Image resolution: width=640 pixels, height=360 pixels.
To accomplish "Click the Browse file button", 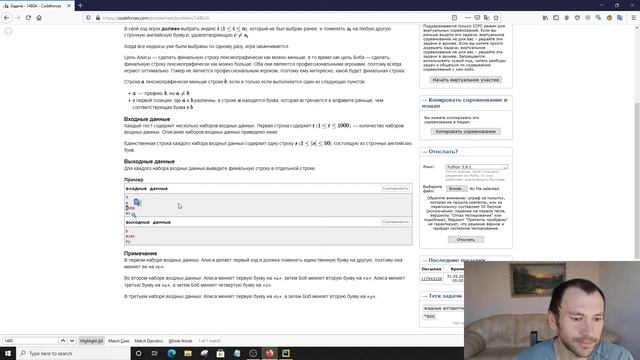I will (x=456, y=189).
